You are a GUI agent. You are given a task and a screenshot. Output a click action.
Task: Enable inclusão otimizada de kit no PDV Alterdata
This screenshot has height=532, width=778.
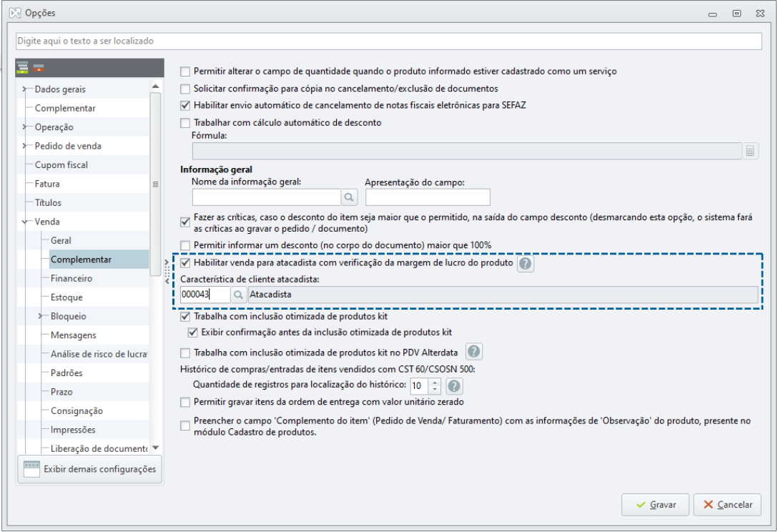[x=185, y=353]
